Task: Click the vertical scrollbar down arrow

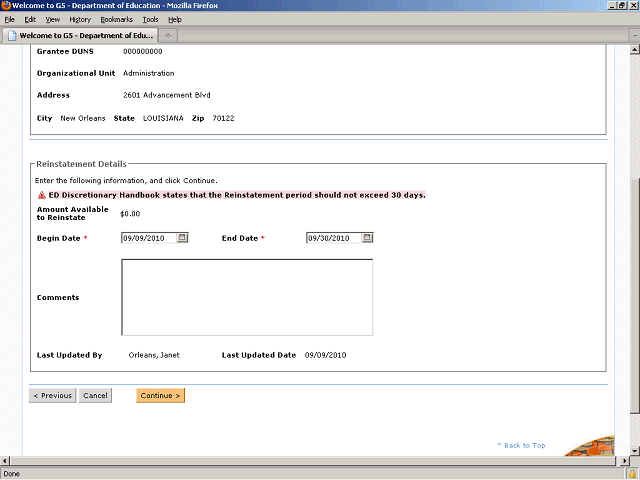Action: (x=634, y=451)
